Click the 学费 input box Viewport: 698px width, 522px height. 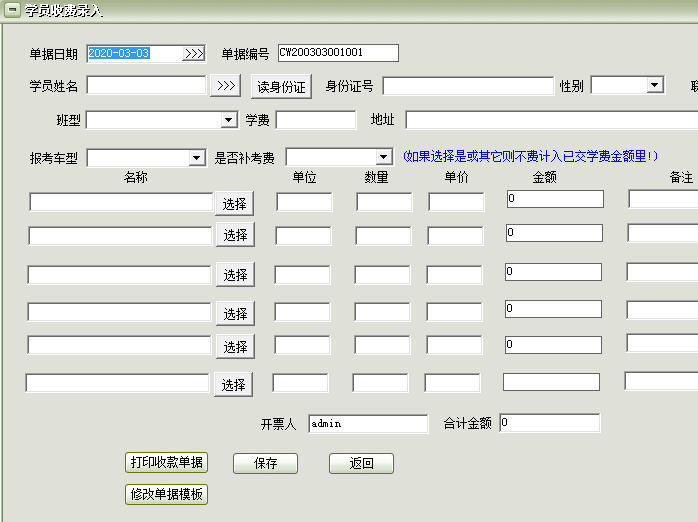point(315,120)
